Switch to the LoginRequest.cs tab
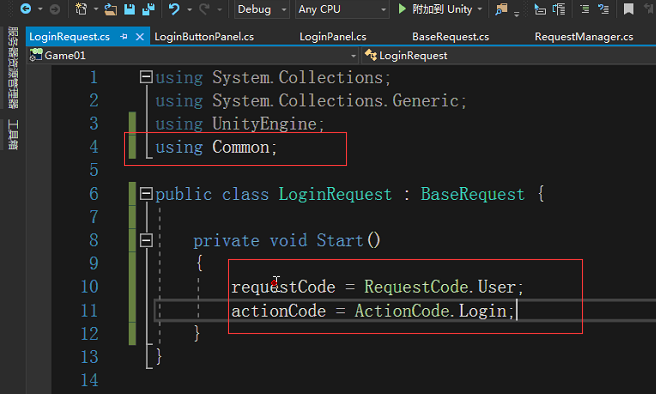This screenshot has height=394, width=656. (69, 37)
